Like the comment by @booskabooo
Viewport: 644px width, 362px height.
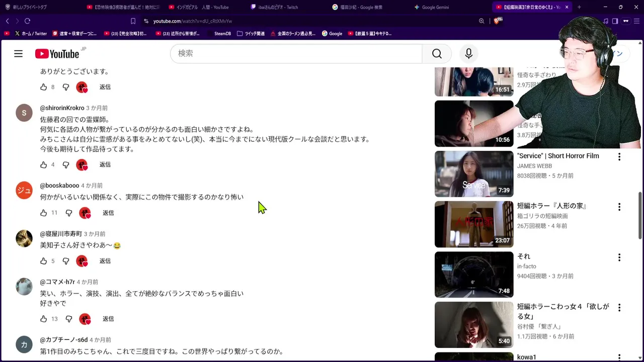44,213
